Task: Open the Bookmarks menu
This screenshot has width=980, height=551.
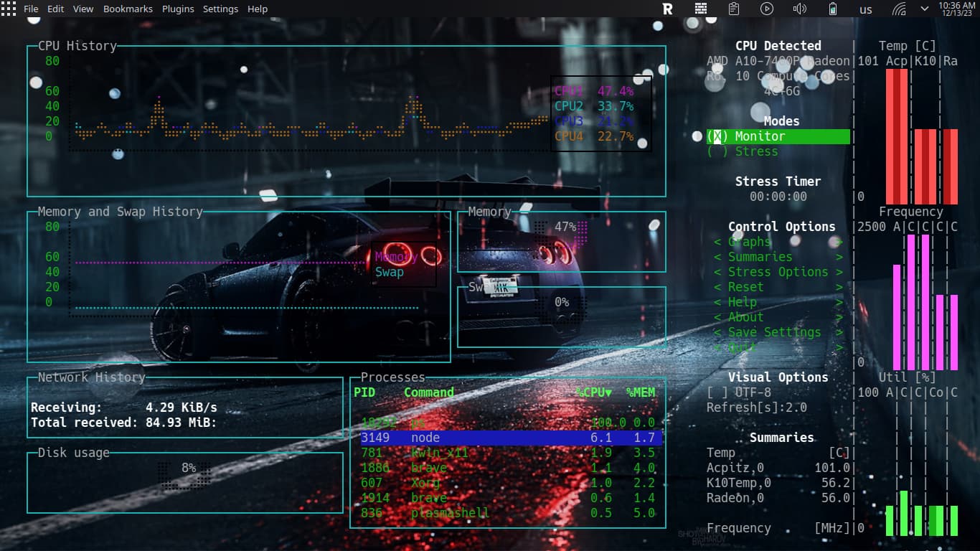Action: click(128, 9)
